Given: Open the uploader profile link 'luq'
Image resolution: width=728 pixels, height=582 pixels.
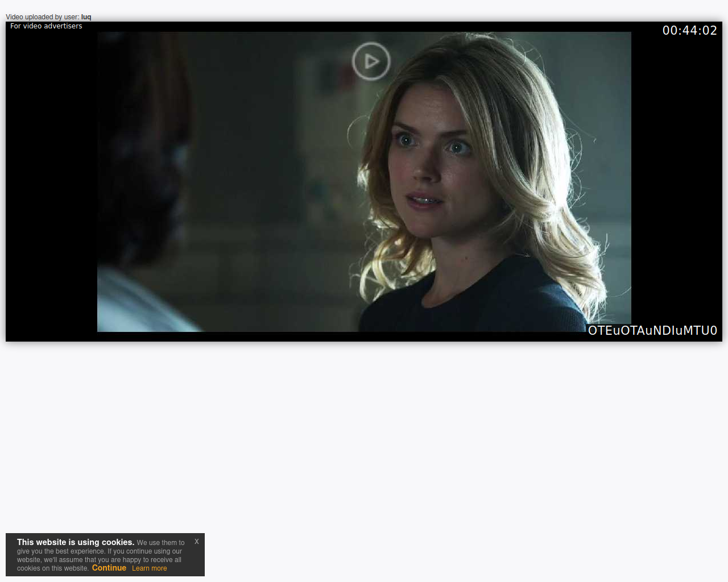Looking at the screenshot, I should click(x=86, y=17).
